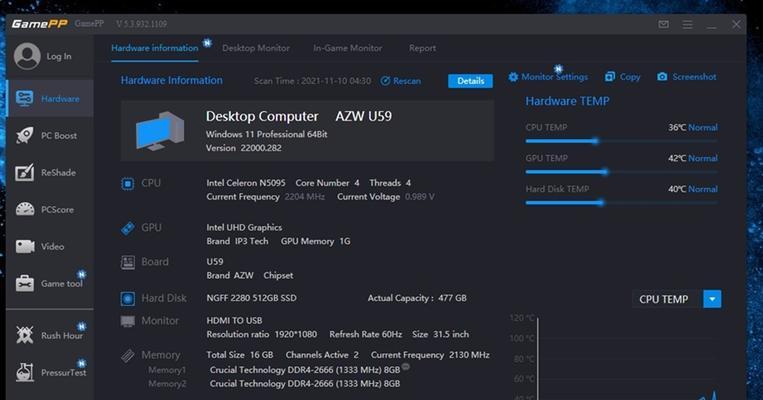Click HDMI TO USB monitor name
This screenshot has height=400, width=763.
(x=234, y=321)
